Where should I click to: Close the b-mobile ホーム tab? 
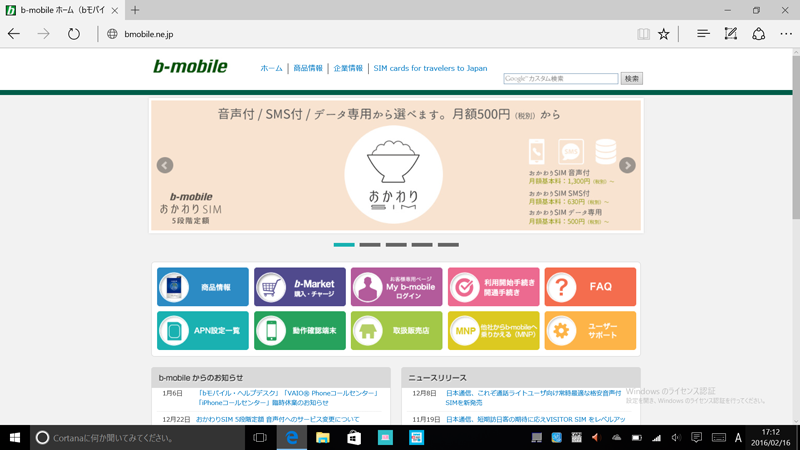(x=115, y=10)
